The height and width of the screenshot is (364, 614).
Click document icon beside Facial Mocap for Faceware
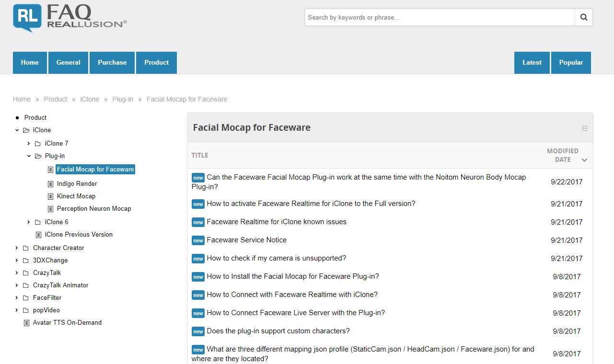(50, 170)
